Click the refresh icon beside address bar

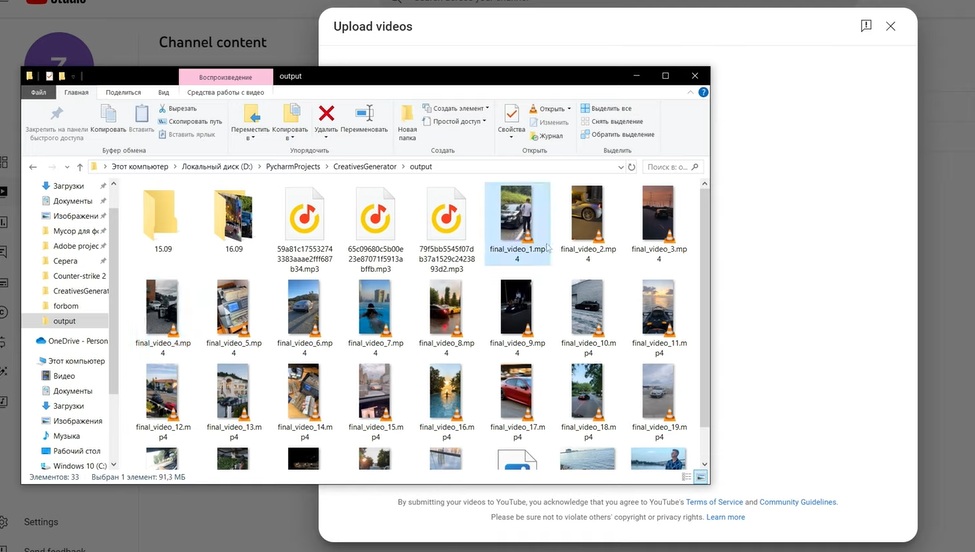coord(632,167)
